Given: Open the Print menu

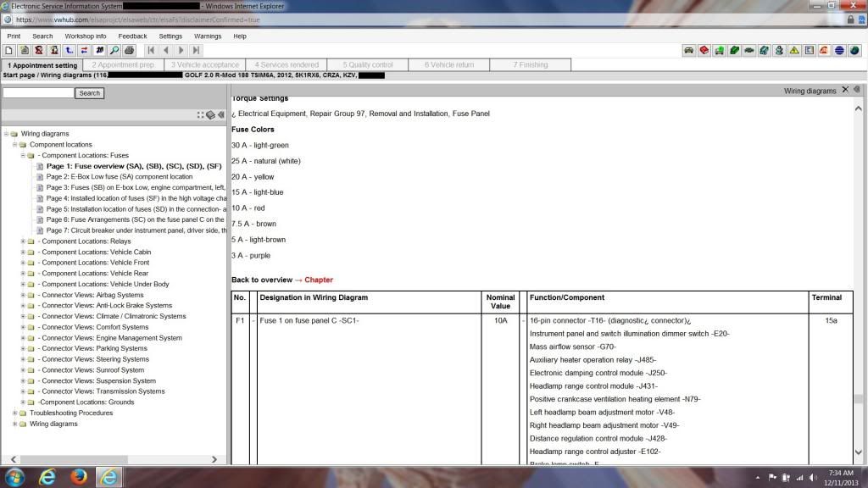Looking at the screenshot, I should tap(14, 36).
